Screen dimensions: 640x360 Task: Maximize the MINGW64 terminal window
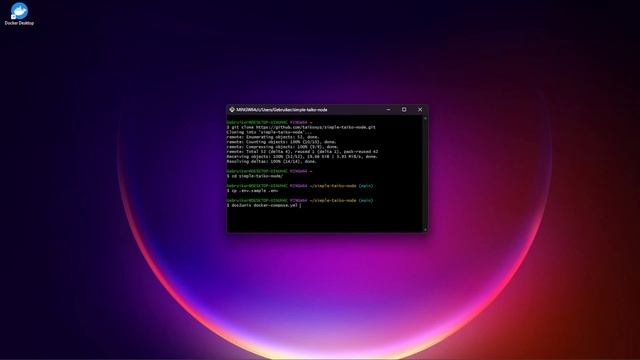point(404,109)
